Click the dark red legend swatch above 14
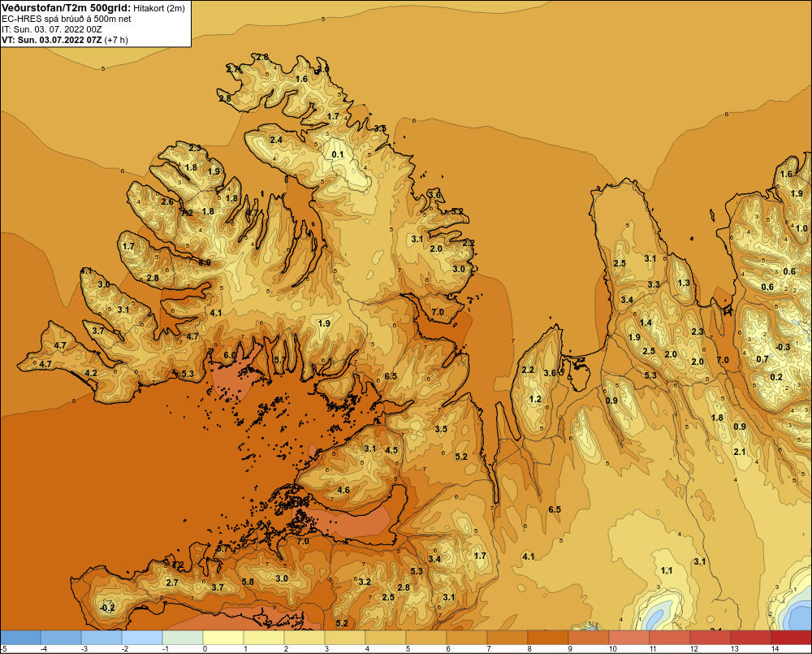The width and height of the screenshot is (812, 654). 791,637
